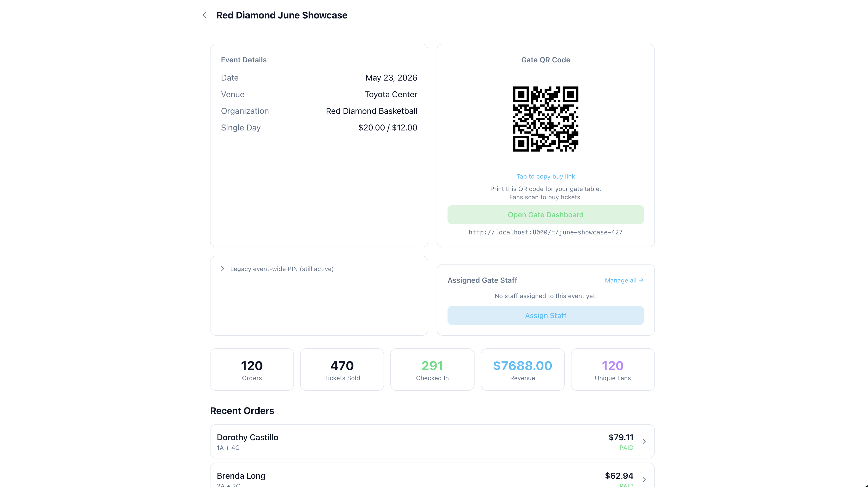Click the Event Details heading

[244, 60]
